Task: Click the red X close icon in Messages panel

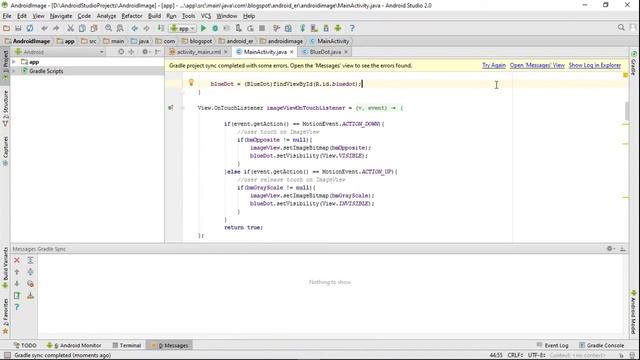Action: point(17,260)
